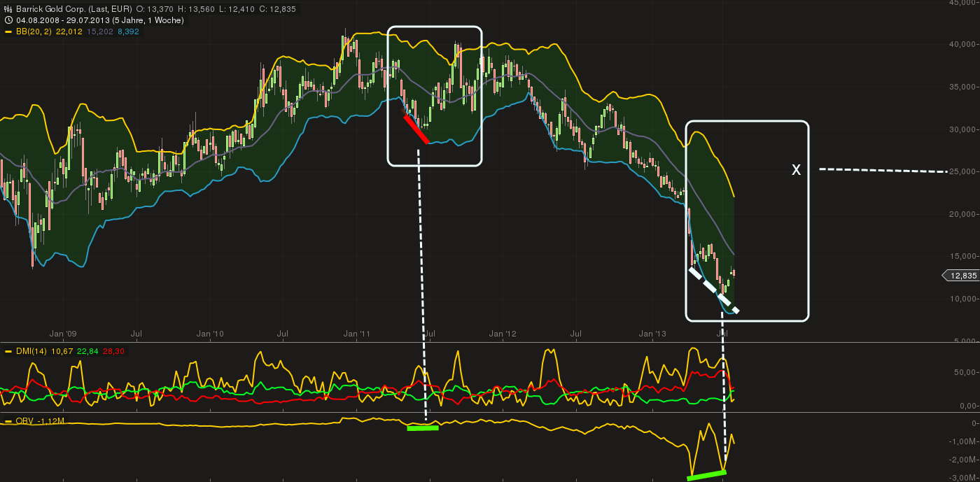Image resolution: width=980 pixels, height=482 pixels.
Task: Click the green highlight bar under OBV panel
Action: coord(423,427)
